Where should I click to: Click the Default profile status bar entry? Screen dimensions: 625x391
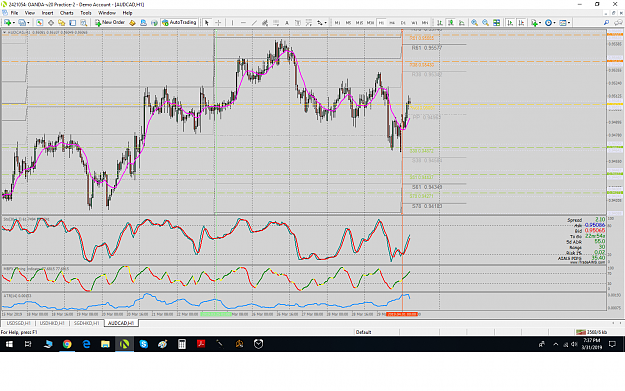coord(364,332)
